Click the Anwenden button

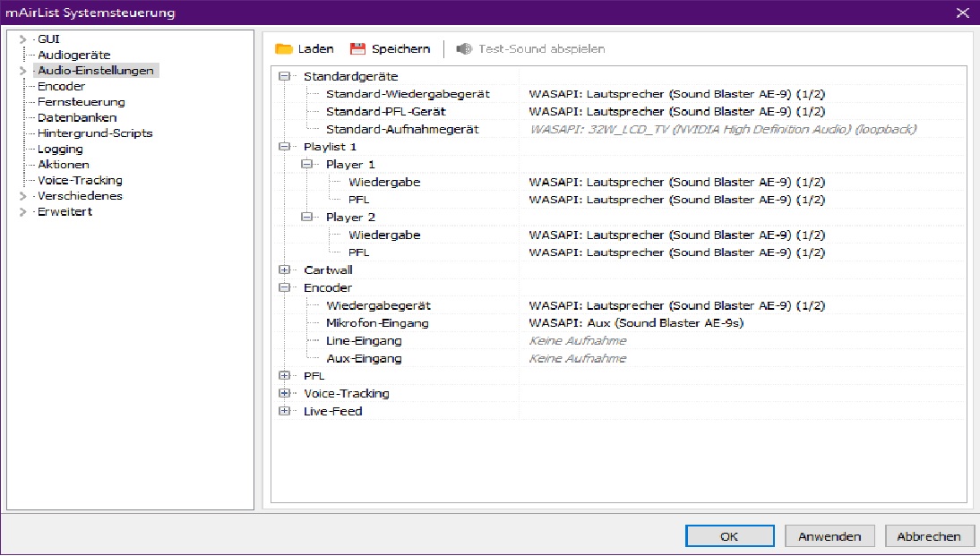tap(830, 536)
